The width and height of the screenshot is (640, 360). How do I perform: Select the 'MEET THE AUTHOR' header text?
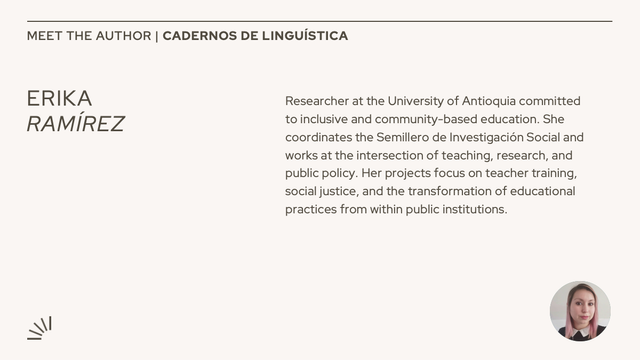click(x=89, y=36)
